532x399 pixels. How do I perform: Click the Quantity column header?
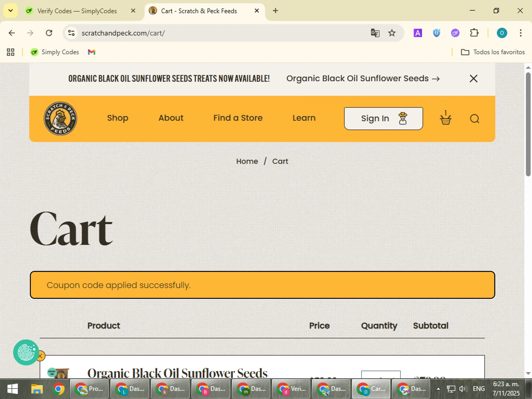[379, 326]
